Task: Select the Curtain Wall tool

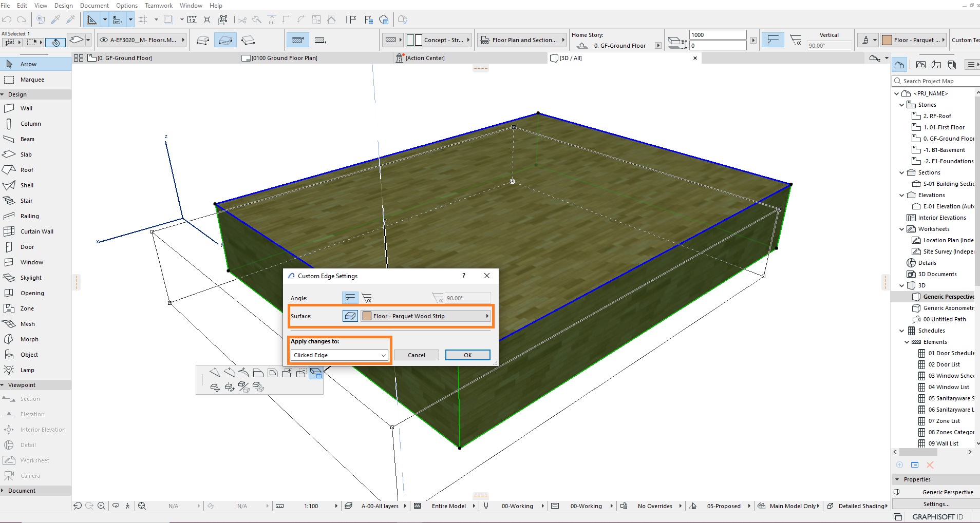Action: (35, 231)
